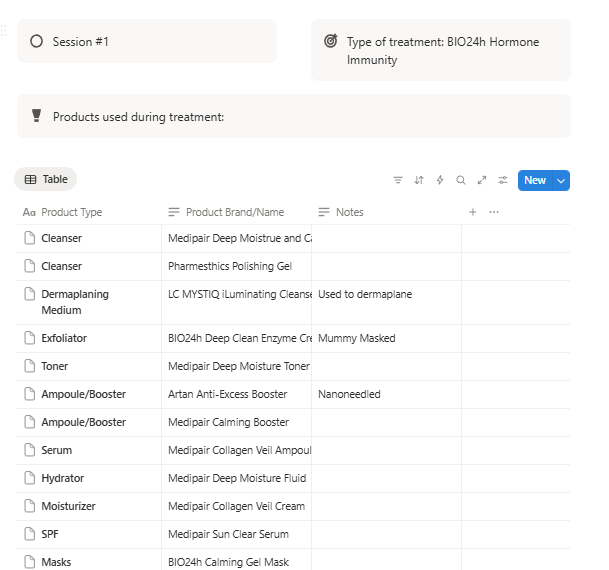
Task: Click the Nanoneedled note
Action: [x=349, y=394]
